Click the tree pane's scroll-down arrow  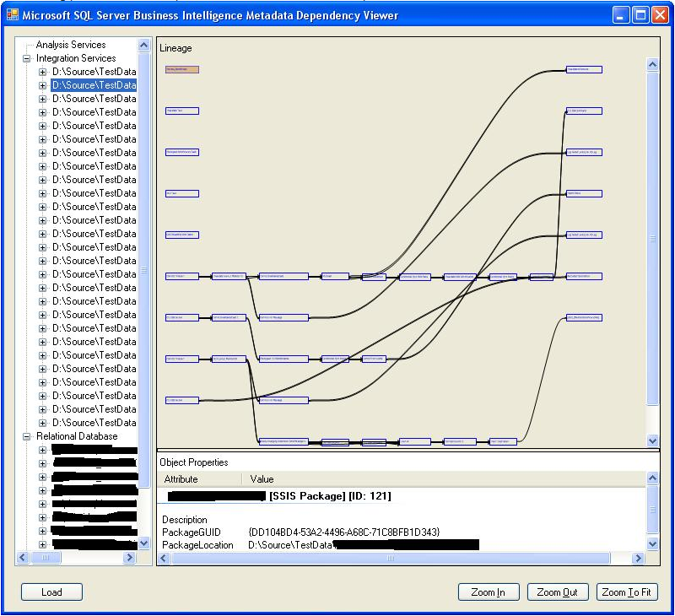click(x=144, y=543)
